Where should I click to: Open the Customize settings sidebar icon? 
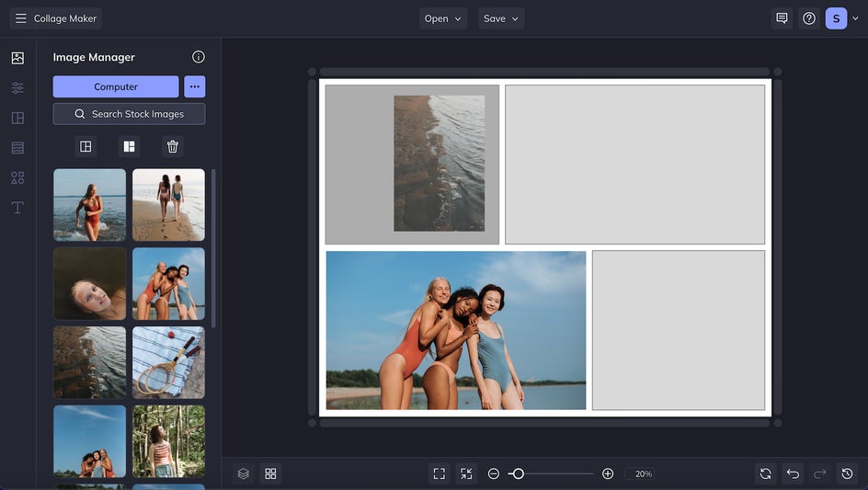click(17, 88)
